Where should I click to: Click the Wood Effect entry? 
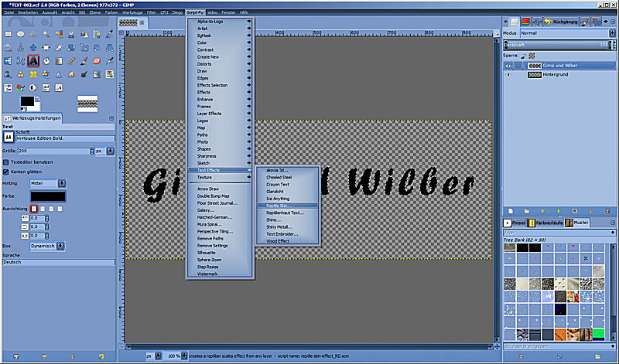click(287, 241)
